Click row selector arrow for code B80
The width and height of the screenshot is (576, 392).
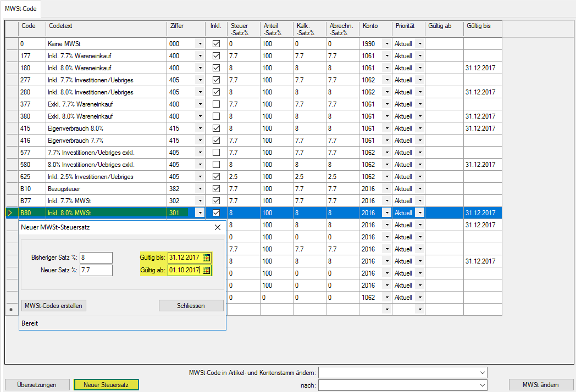click(x=10, y=212)
